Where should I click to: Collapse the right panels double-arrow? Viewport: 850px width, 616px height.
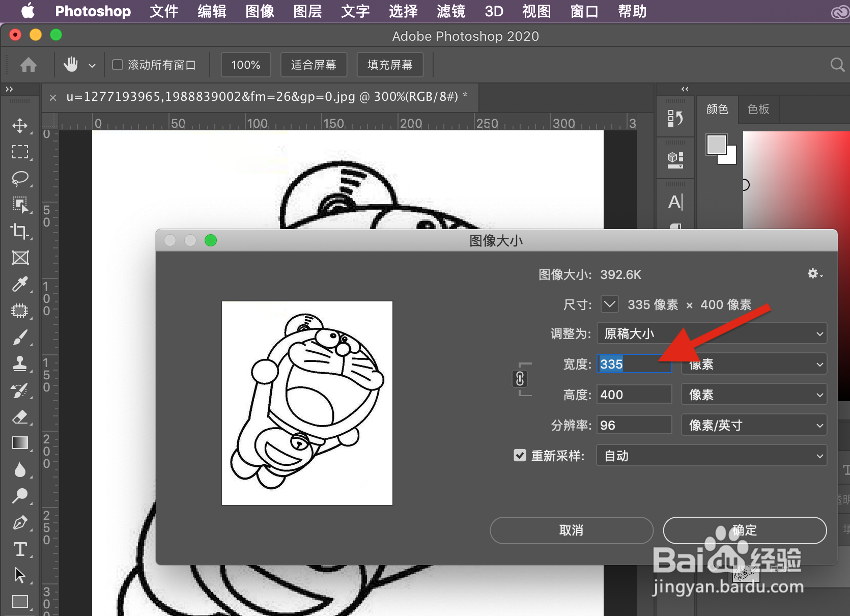(685, 89)
